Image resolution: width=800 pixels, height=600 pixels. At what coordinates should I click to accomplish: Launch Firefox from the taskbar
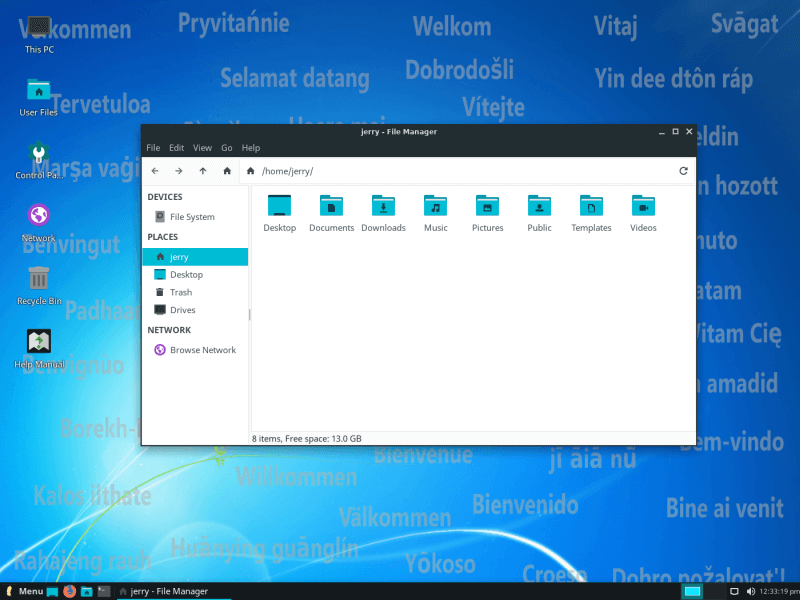pos(68,590)
